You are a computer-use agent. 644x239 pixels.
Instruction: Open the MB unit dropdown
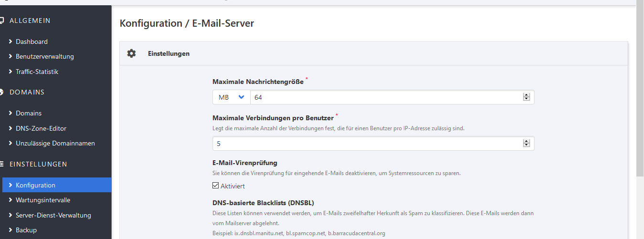pos(231,97)
